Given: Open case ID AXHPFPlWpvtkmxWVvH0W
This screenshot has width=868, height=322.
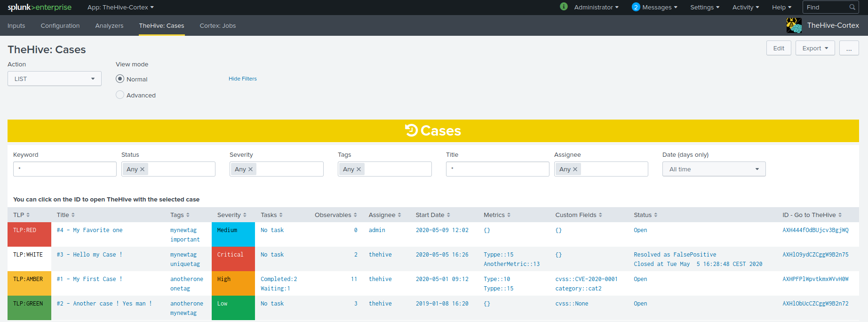Looking at the screenshot, I should pyautogui.click(x=815, y=279).
